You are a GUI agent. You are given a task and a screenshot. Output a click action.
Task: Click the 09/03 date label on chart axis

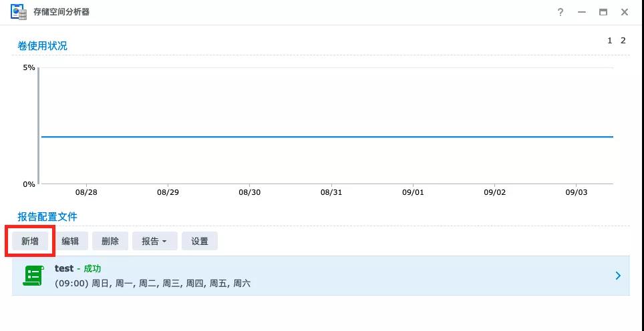point(576,192)
